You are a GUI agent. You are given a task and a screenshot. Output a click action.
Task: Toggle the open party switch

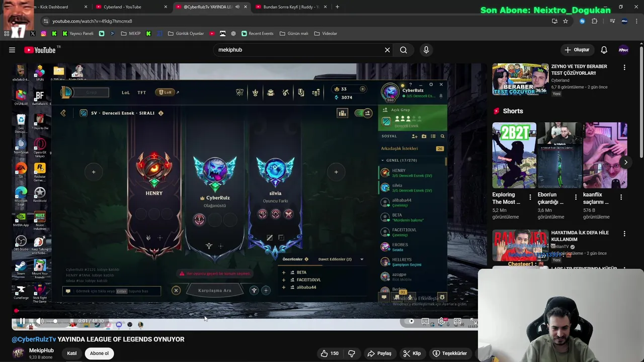click(363, 113)
